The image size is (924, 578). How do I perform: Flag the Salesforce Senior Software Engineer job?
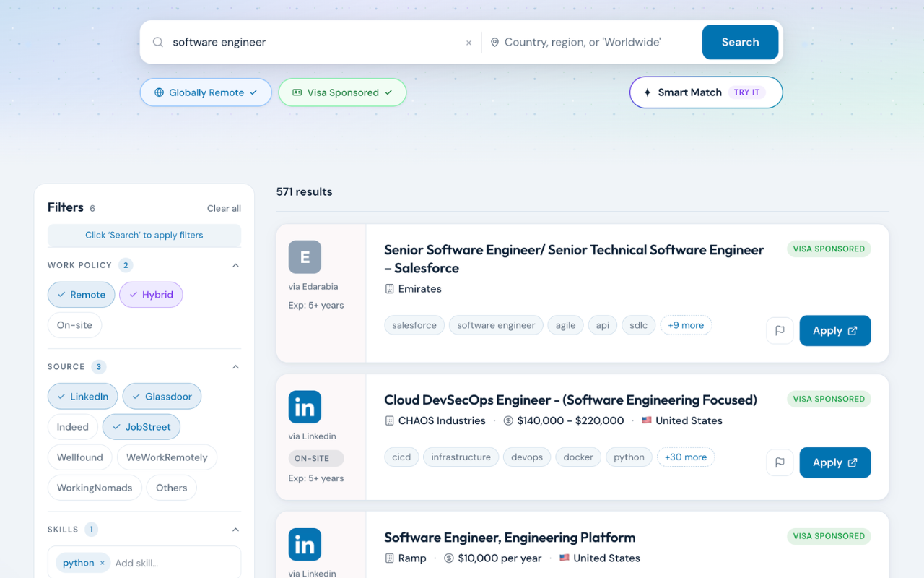780,330
